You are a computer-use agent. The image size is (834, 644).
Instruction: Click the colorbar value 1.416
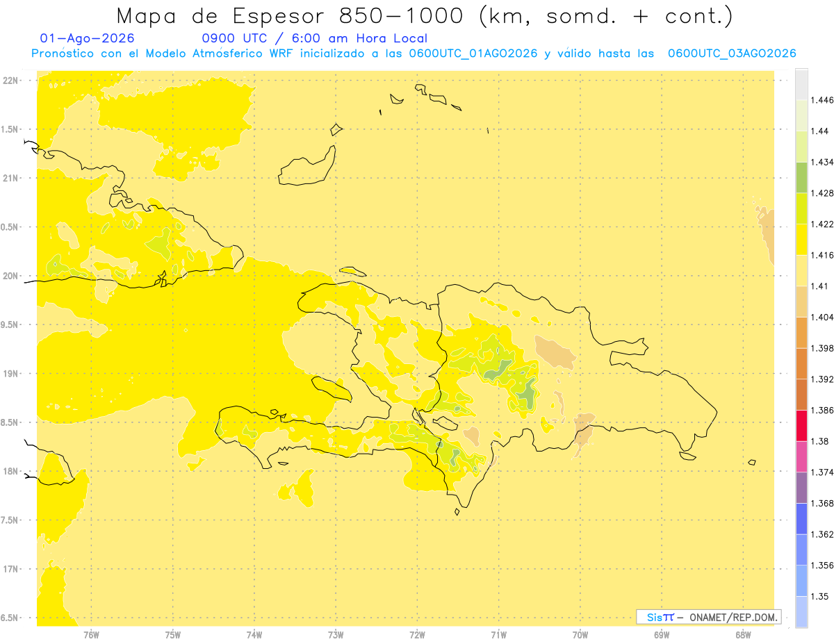[822, 255]
